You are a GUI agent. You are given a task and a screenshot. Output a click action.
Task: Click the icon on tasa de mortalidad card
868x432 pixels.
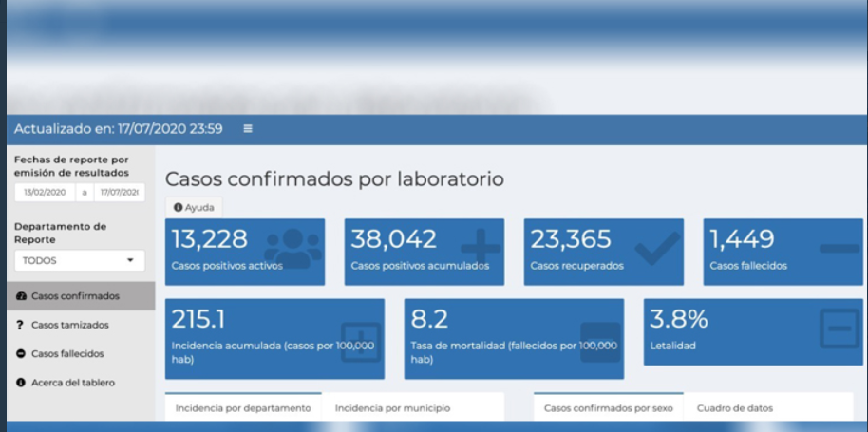click(599, 340)
